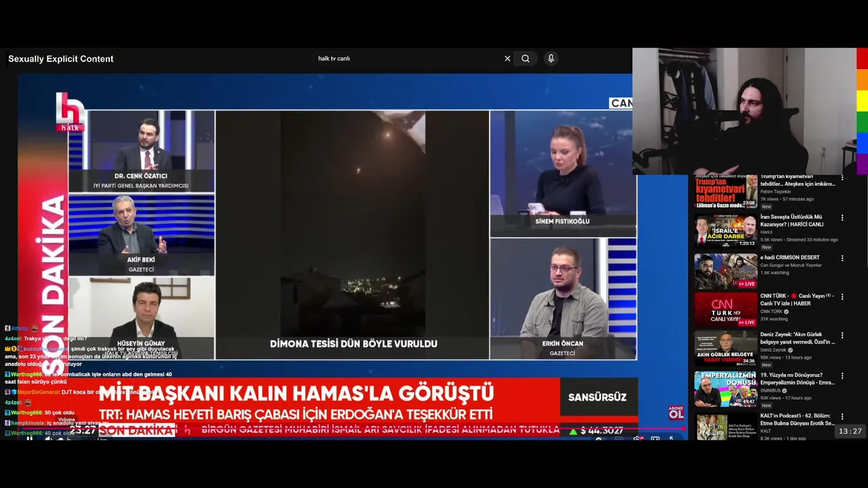This screenshot has height=488, width=868.
Task: Open 'KALT'ın Podcast'i - 62. Bölüm' title
Action: pos(797,419)
